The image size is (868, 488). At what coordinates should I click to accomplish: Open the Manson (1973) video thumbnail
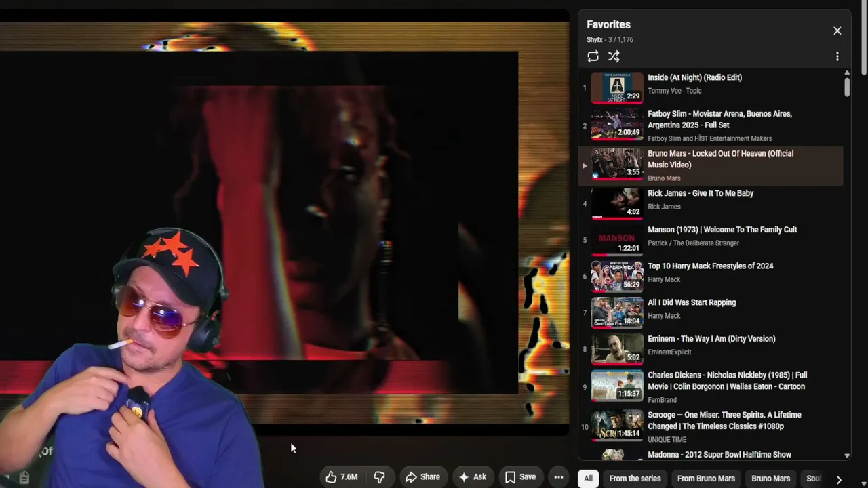617,240
